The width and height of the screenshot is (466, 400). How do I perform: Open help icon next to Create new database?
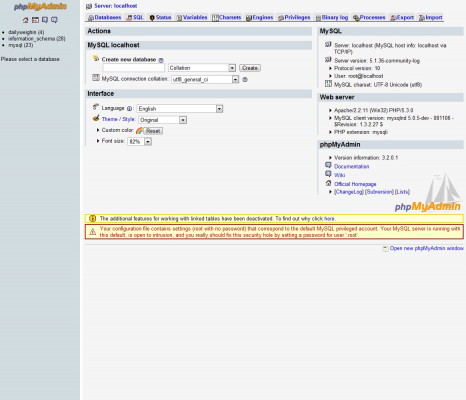tap(161, 60)
